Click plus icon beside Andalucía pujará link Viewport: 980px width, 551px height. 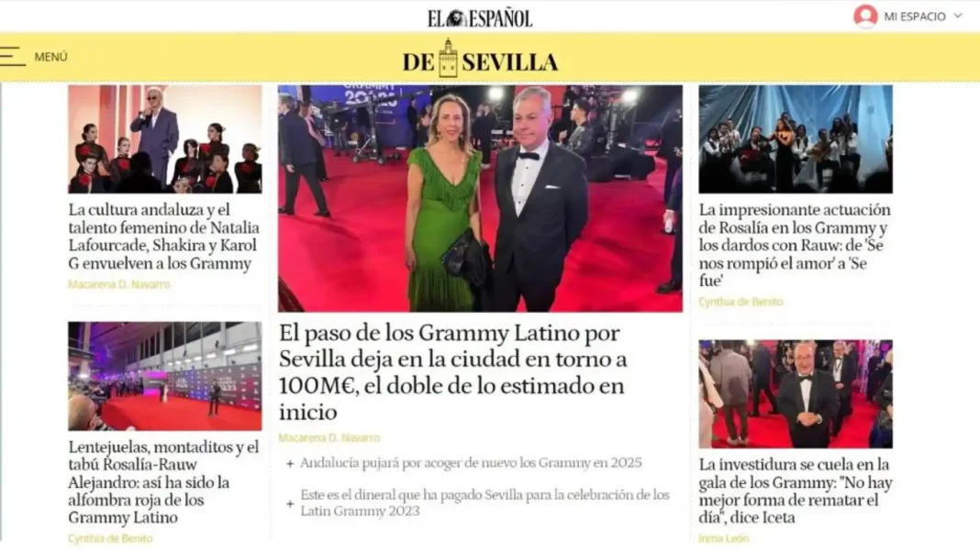point(290,464)
